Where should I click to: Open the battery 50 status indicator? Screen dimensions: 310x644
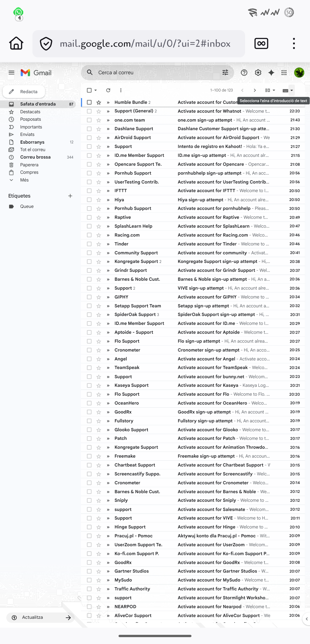(x=289, y=12)
